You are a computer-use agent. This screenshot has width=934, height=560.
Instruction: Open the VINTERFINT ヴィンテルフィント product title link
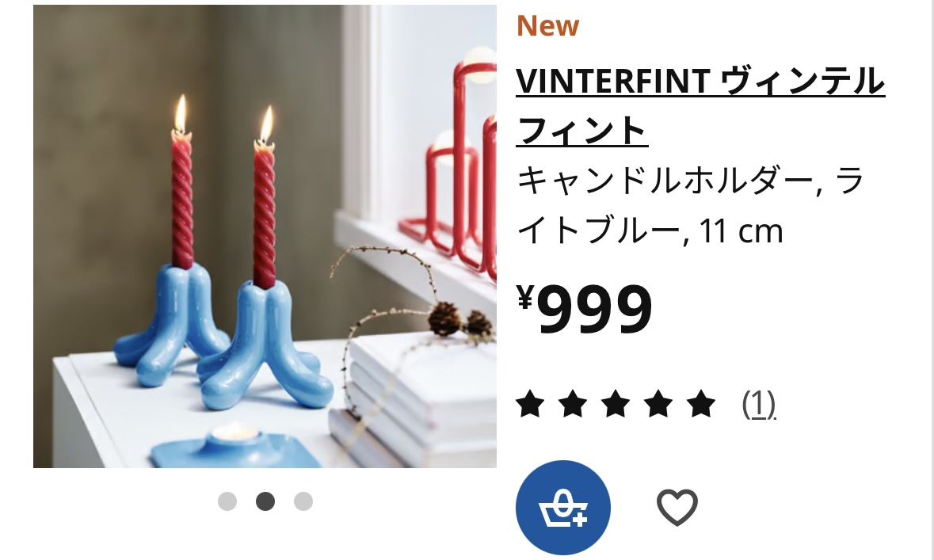pyautogui.click(x=700, y=106)
